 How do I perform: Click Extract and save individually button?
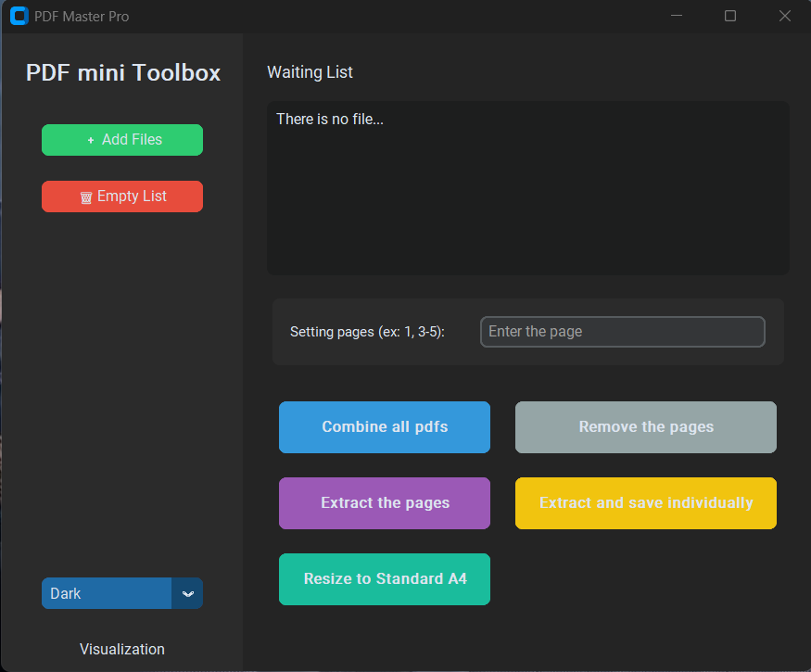coord(645,503)
